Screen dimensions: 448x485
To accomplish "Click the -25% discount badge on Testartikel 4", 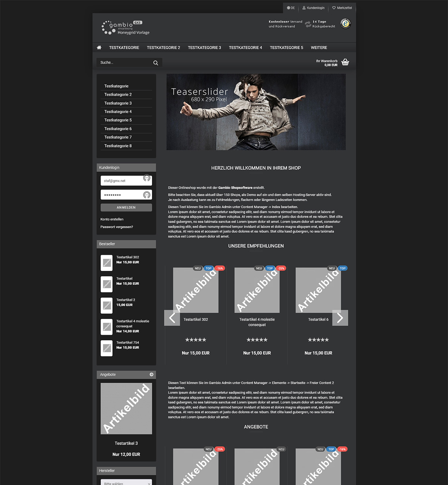I will 281,268.
